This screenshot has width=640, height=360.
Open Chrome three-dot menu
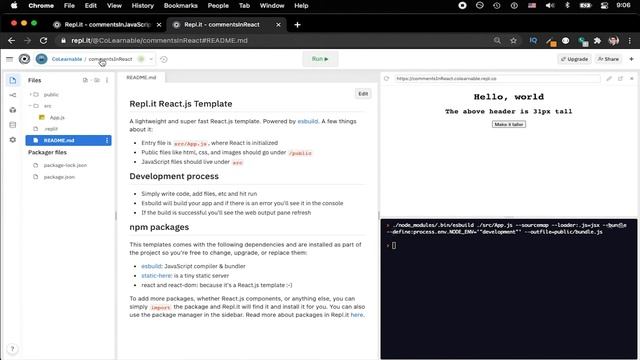[x=630, y=40]
